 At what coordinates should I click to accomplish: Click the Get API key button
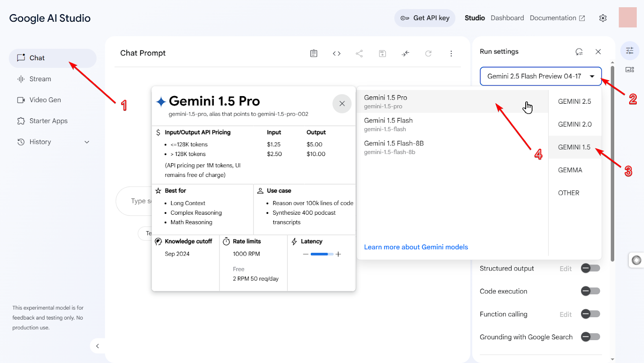pos(425,18)
